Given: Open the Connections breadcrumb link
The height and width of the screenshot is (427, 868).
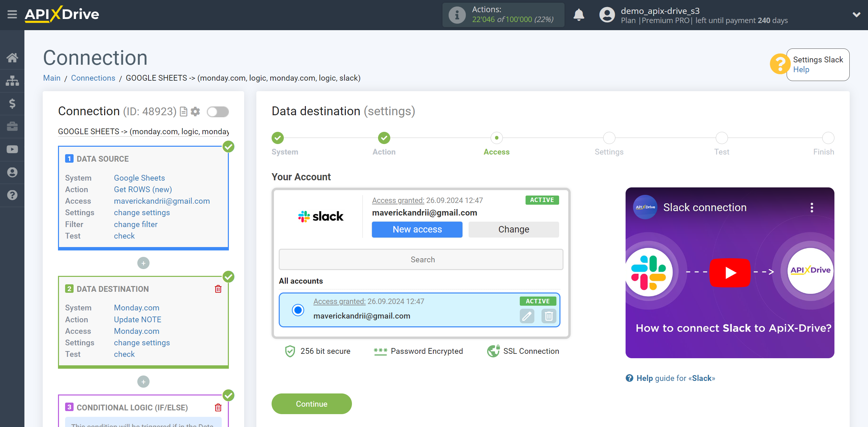Looking at the screenshot, I should click(93, 77).
